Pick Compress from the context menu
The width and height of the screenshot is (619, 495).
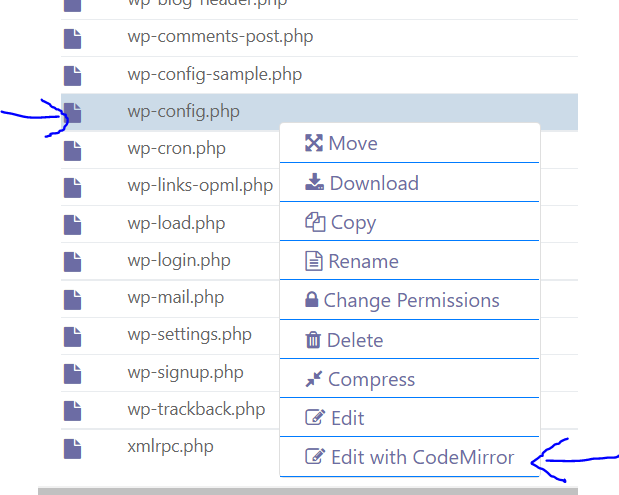point(409,379)
